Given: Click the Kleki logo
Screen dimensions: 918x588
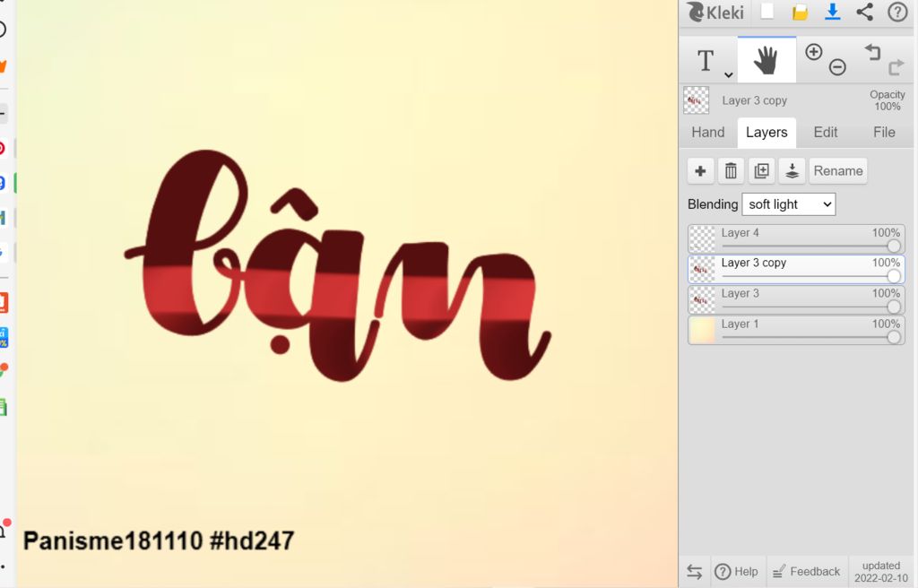Looking at the screenshot, I should 715,13.
